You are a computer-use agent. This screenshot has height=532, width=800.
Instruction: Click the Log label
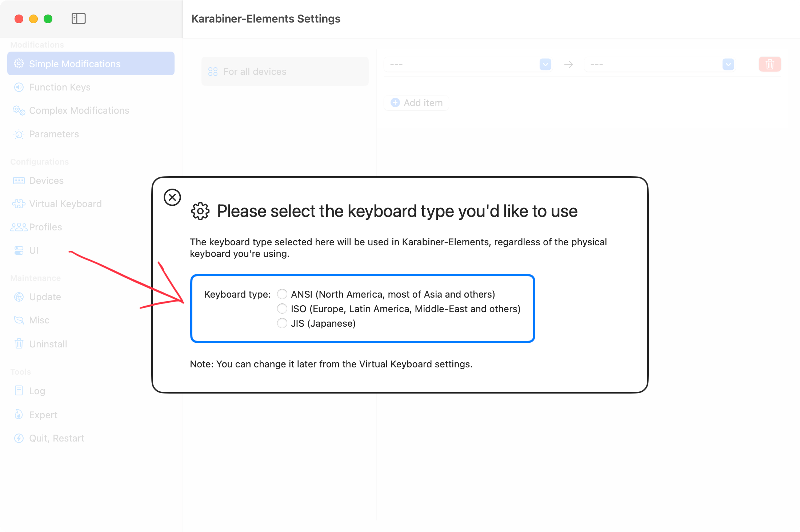click(x=37, y=391)
